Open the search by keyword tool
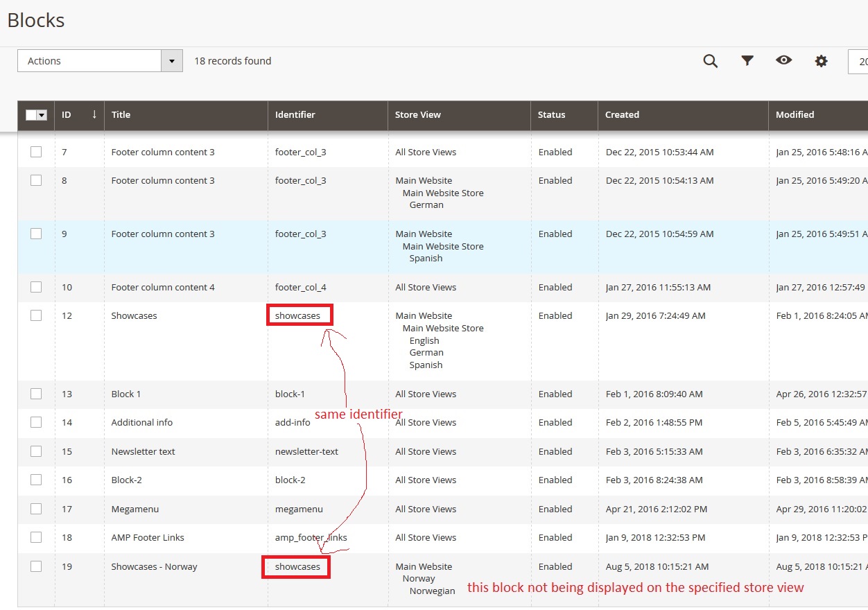 point(710,61)
